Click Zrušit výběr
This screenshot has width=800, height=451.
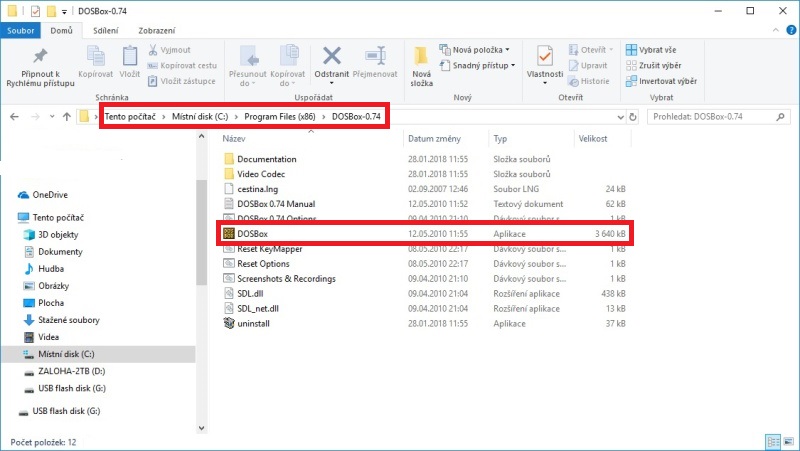pyautogui.click(x=654, y=65)
